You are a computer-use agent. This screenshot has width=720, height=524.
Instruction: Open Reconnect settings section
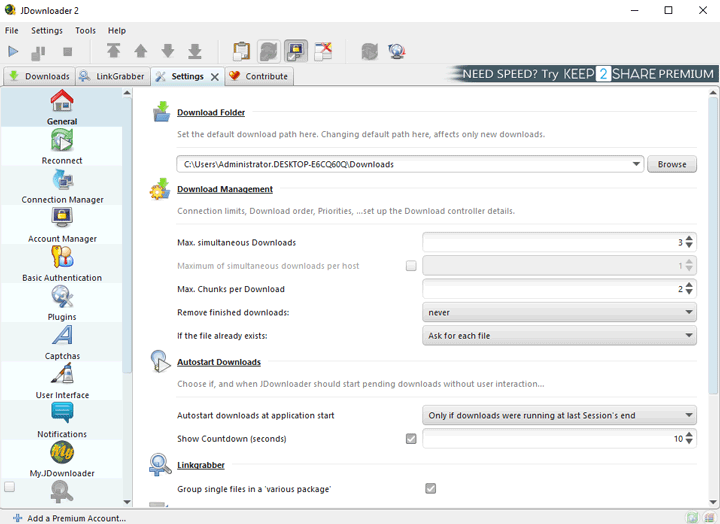pyautogui.click(x=62, y=146)
